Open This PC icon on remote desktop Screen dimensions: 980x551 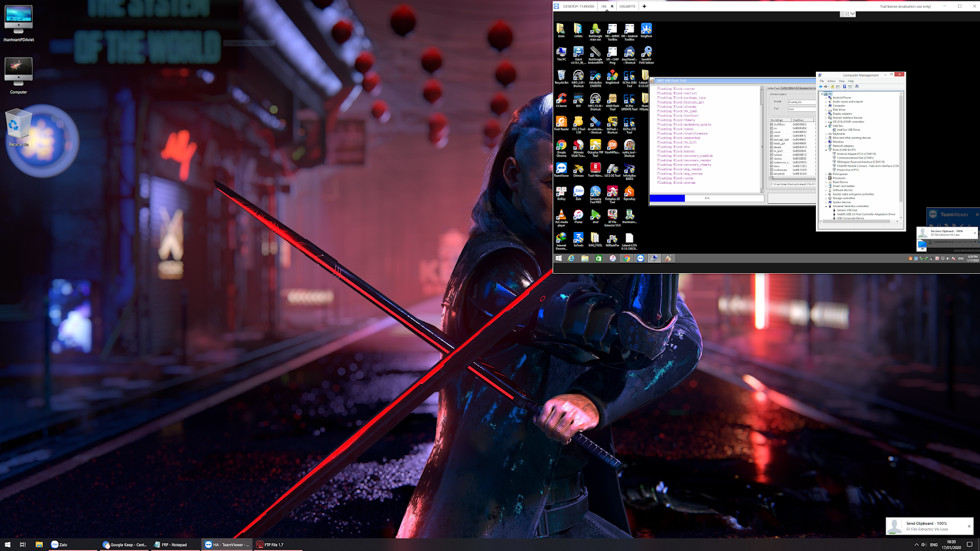click(x=561, y=53)
